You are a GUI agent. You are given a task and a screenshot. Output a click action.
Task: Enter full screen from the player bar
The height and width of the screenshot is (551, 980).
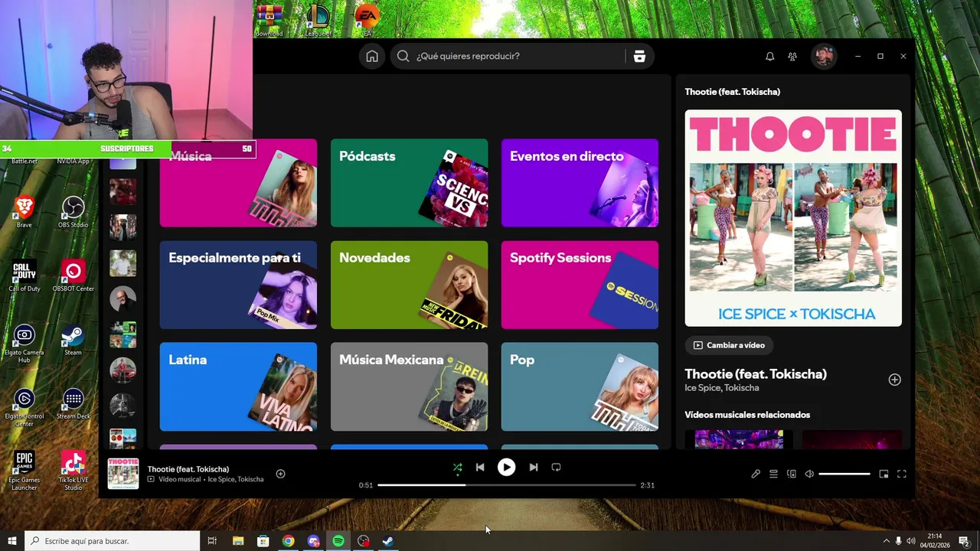point(902,474)
